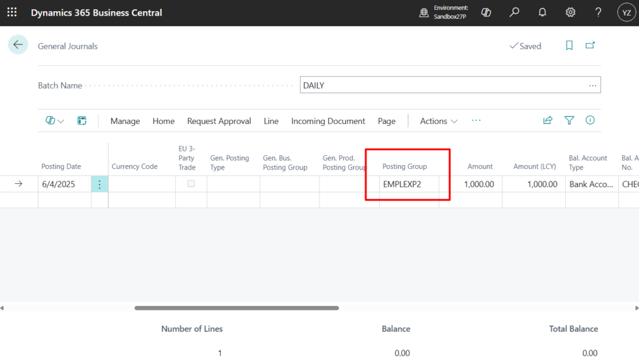
Task: Open the search magnifier icon
Action: pos(514,12)
